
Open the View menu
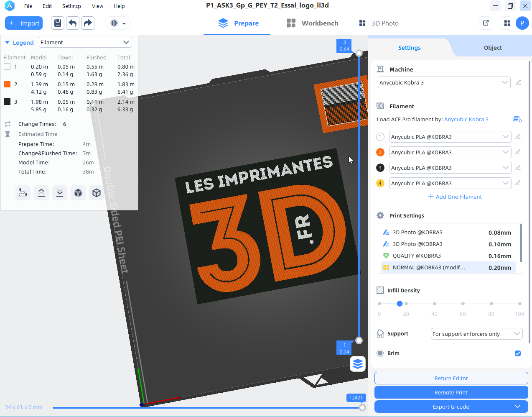pos(97,6)
